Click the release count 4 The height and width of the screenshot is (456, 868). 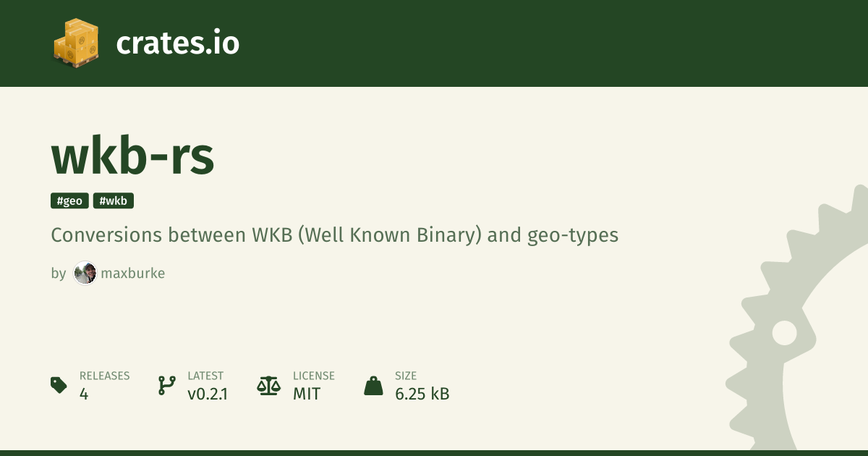pyautogui.click(x=84, y=394)
